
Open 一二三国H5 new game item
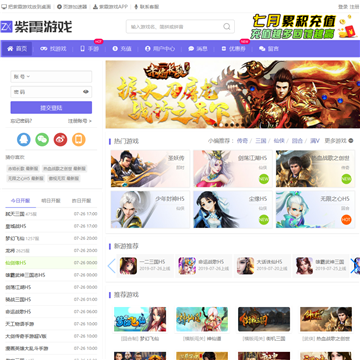point(146,266)
